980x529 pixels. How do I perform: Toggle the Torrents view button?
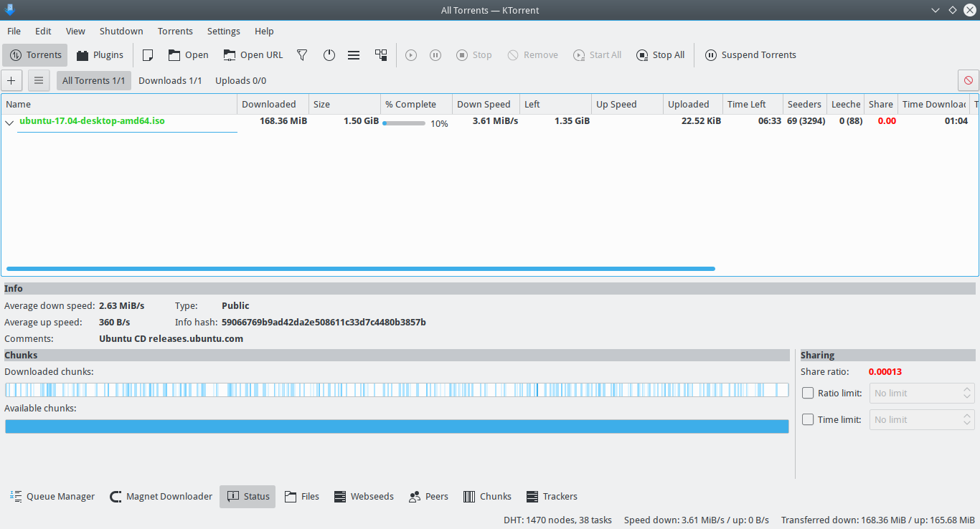(x=35, y=55)
